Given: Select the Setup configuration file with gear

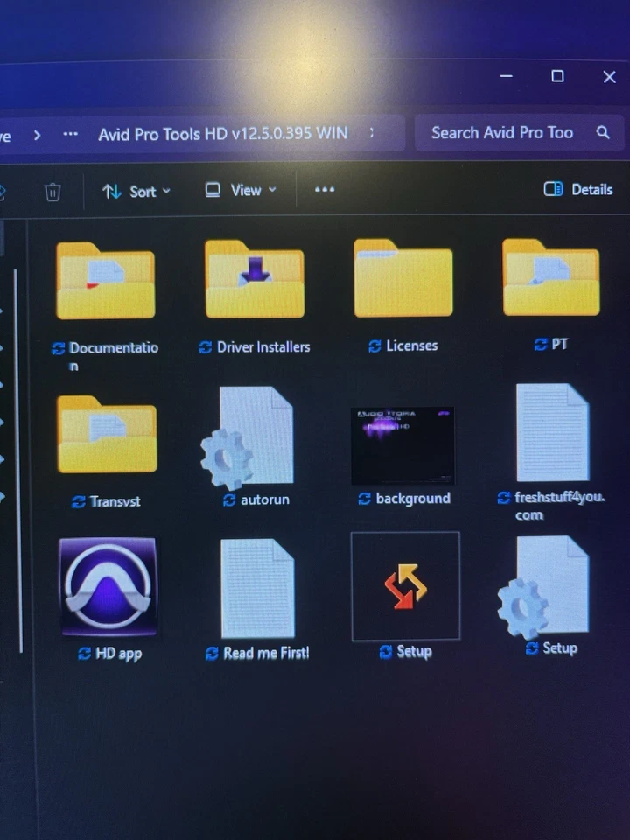Looking at the screenshot, I should click(x=543, y=586).
